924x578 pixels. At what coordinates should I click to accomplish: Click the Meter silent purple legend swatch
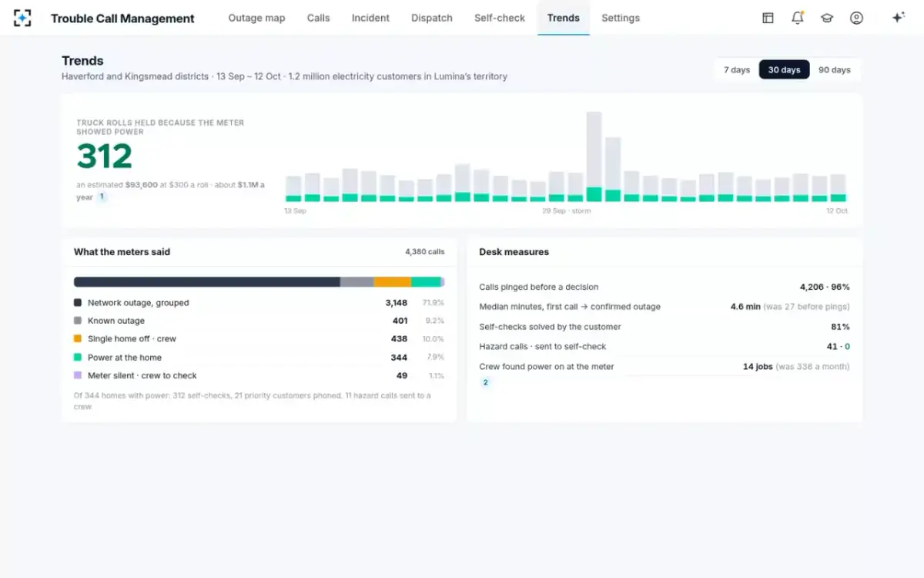78,375
